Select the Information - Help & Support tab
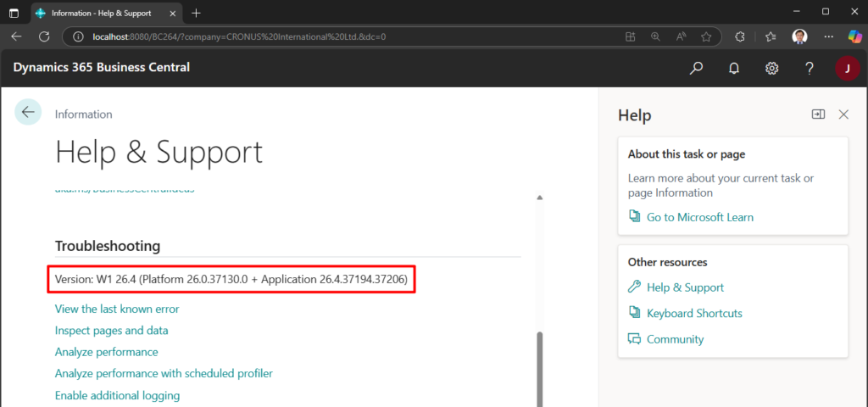The image size is (868, 407). (x=102, y=13)
